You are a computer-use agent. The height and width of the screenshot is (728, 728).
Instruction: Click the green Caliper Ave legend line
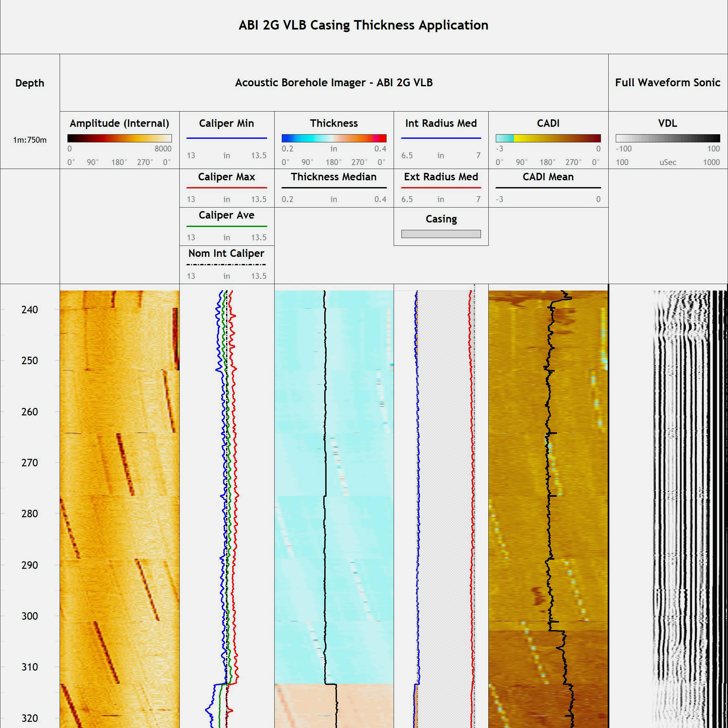point(226,226)
